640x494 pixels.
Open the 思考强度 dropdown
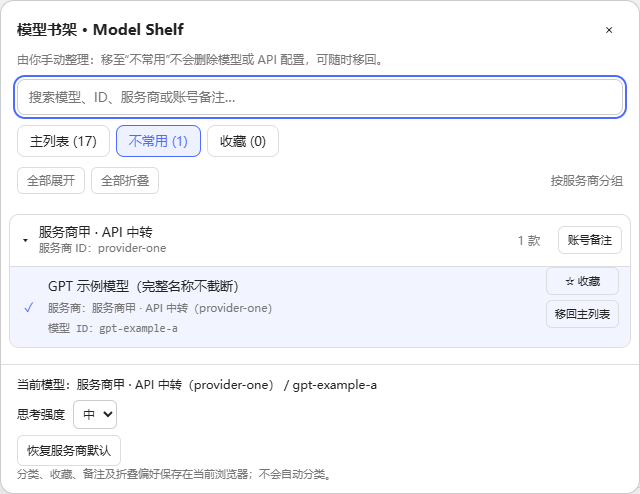pyautogui.click(x=95, y=414)
